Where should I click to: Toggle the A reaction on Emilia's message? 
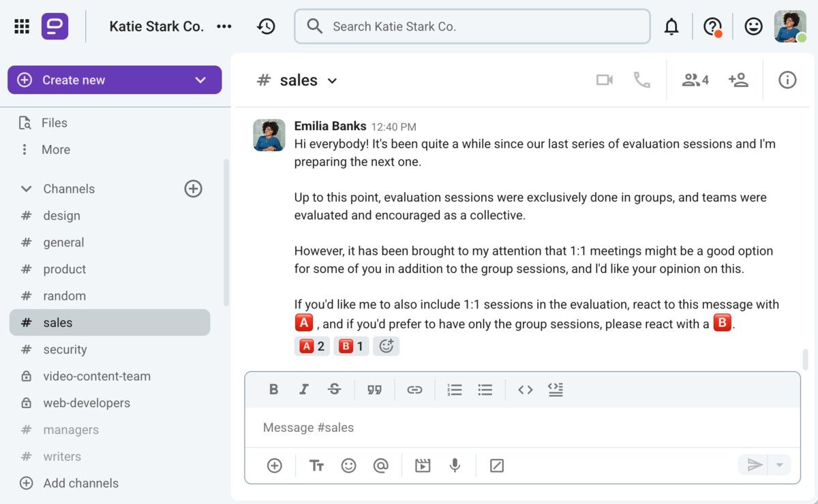(312, 346)
